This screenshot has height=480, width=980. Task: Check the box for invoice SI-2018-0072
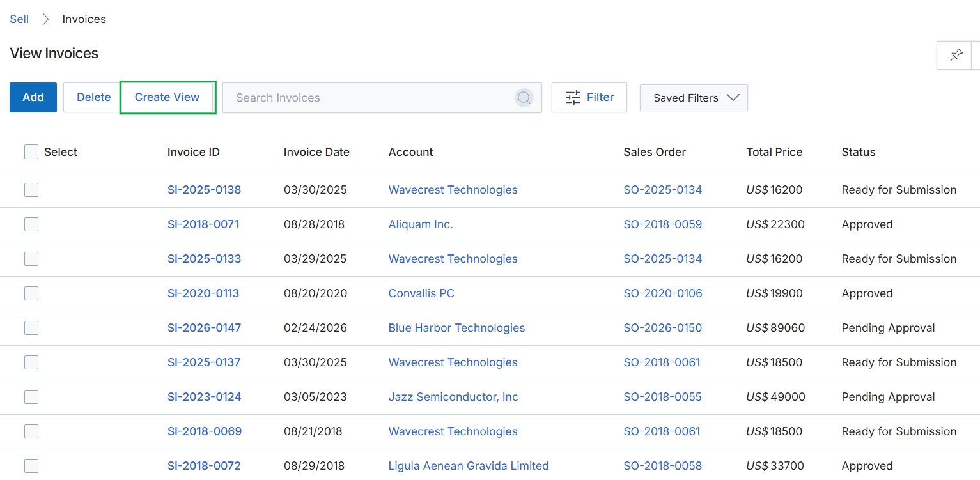(x=31, y=466)
